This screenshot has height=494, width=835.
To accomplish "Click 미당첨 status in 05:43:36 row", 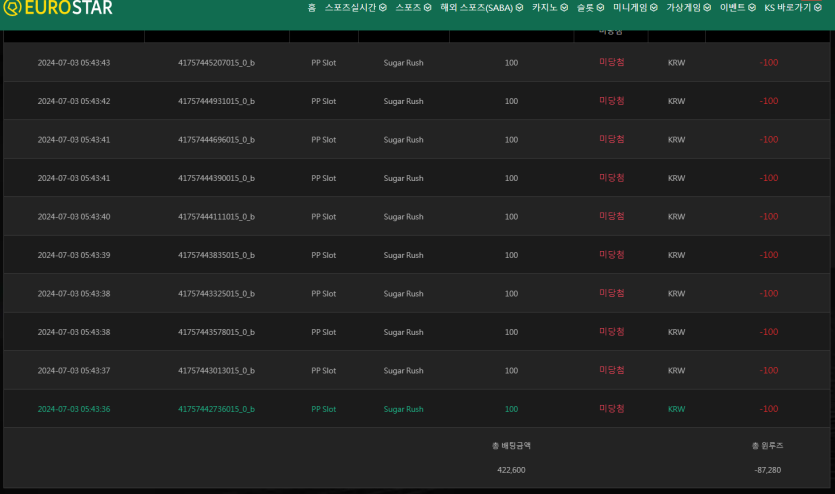I will tap(611, 409).
